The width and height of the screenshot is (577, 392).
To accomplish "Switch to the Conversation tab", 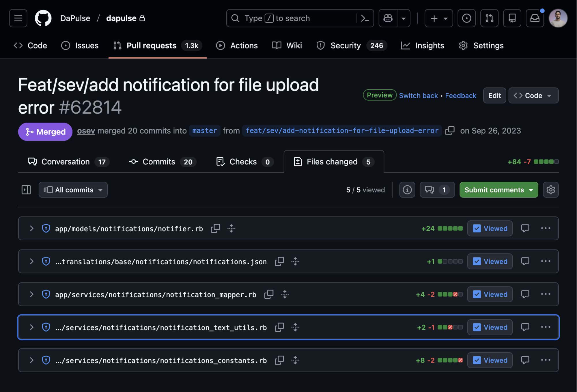I will [68, 162].
